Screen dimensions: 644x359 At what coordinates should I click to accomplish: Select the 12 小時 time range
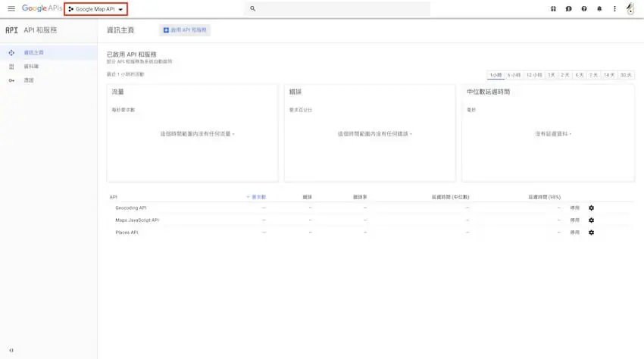click(x=534, y=75)
